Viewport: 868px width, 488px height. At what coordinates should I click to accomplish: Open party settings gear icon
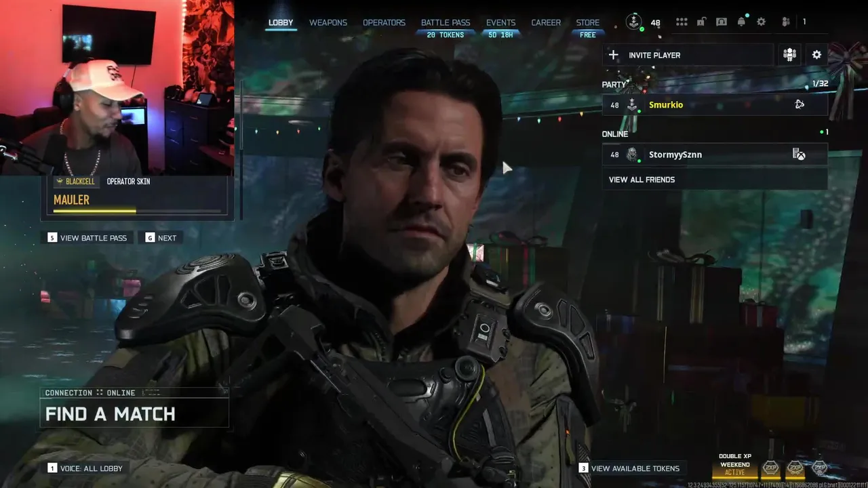pos(816,55)
